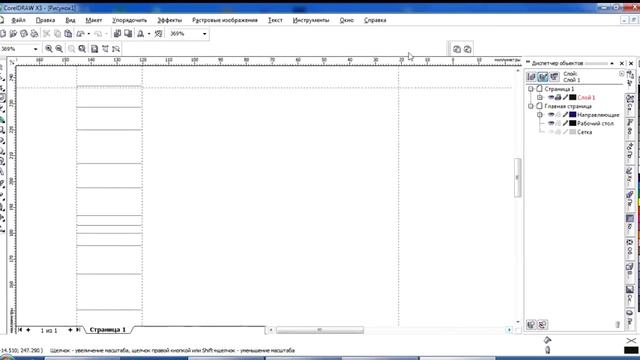640x360 pixels.
Task: Toggle eye visibility for Направляющие layer
Action: click(x=551, y=115)
